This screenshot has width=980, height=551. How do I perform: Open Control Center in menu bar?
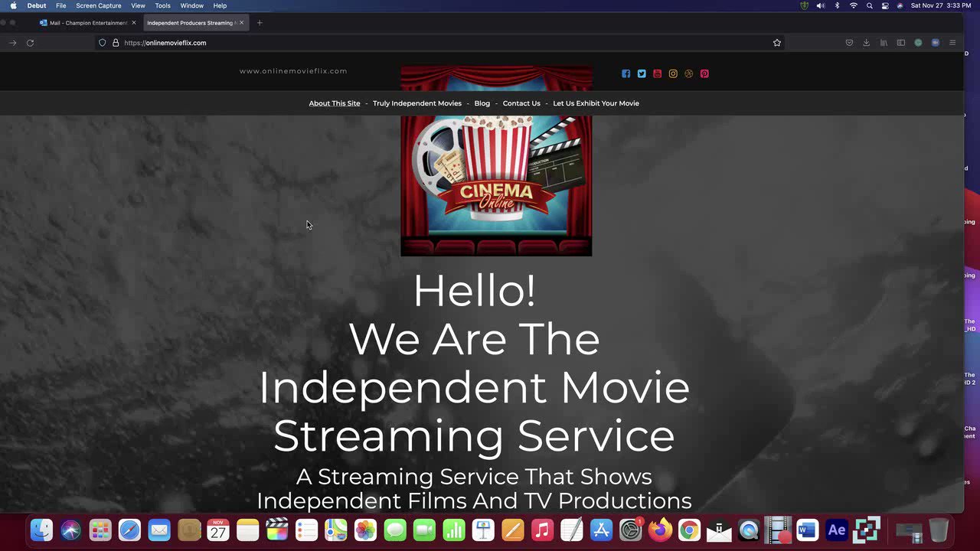885,5
